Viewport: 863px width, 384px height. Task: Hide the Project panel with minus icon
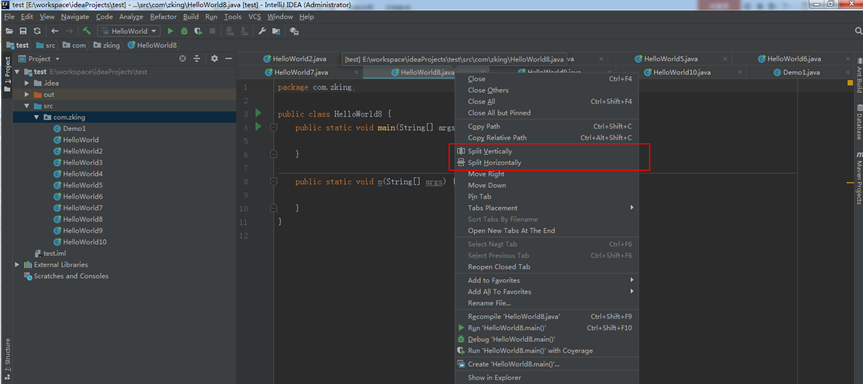click(x=228, y=58)
